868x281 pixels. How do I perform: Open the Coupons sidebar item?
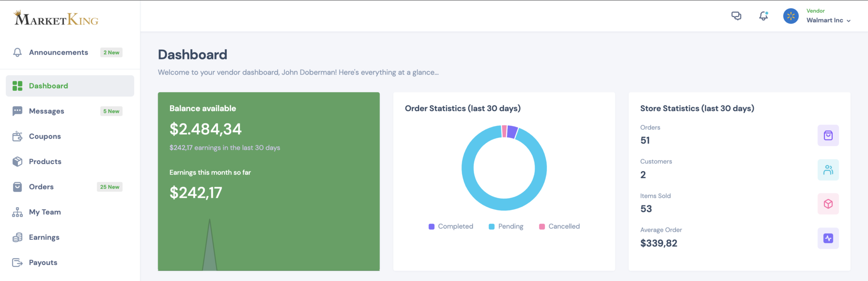(x=45, y=136)
